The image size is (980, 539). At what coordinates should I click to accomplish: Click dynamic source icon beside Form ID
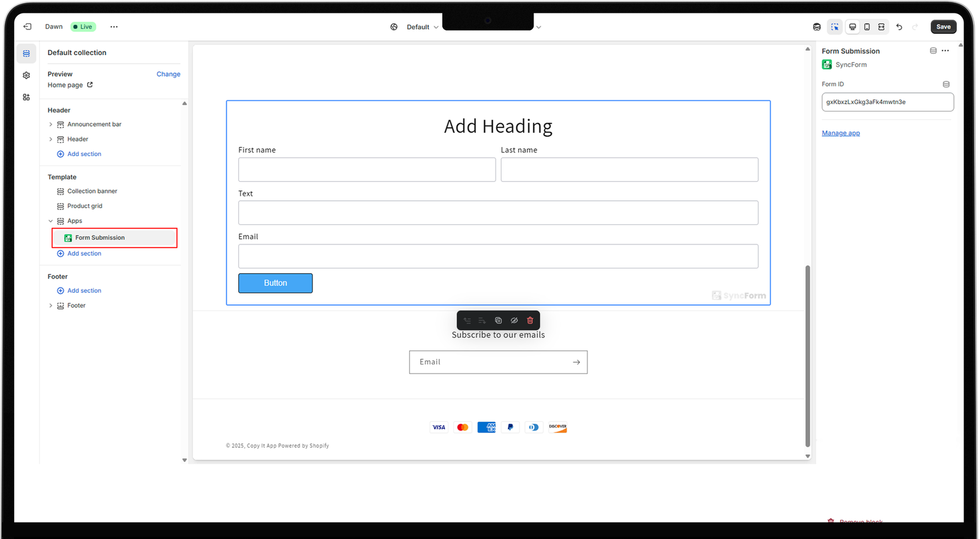946,85
